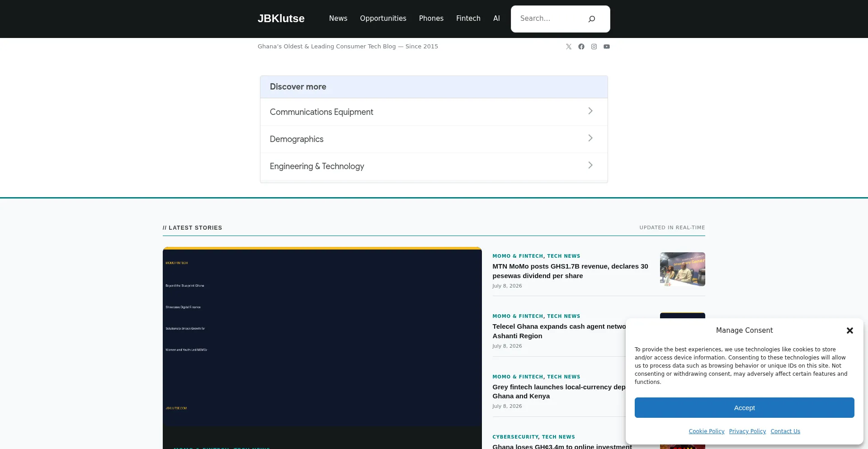Accept the cookie consent

pyautogui.click(x=744, y=408)
